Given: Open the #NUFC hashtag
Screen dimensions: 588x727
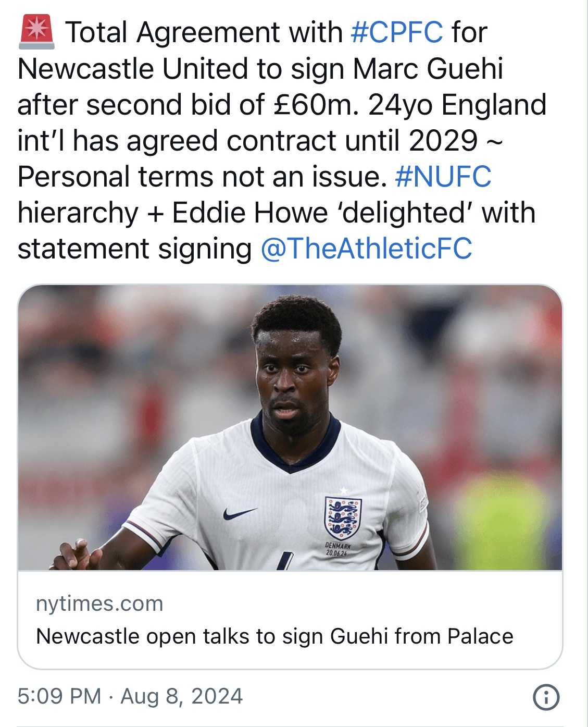Looking at the screenshot, I should click(x=443, y=176).
